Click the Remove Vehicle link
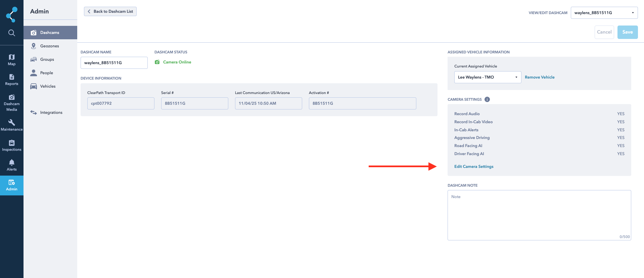Image resolution: width=644 pixels, height=278 pixels. [x=540, y=77]
